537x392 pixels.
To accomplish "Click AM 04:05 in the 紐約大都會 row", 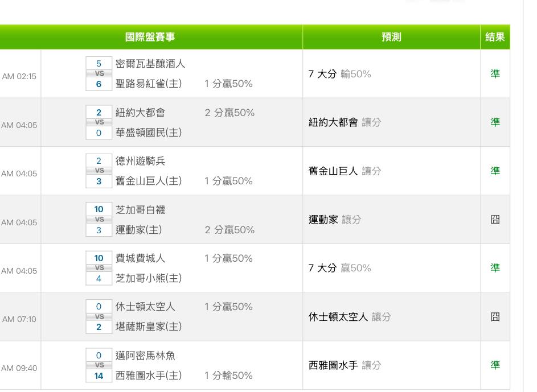I will pyautogui.click(x=19, y=125).
